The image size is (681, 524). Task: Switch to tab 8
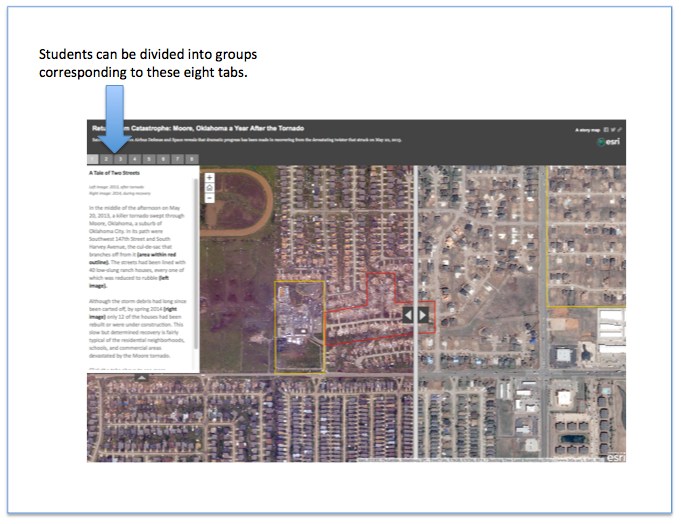[191, 158]
